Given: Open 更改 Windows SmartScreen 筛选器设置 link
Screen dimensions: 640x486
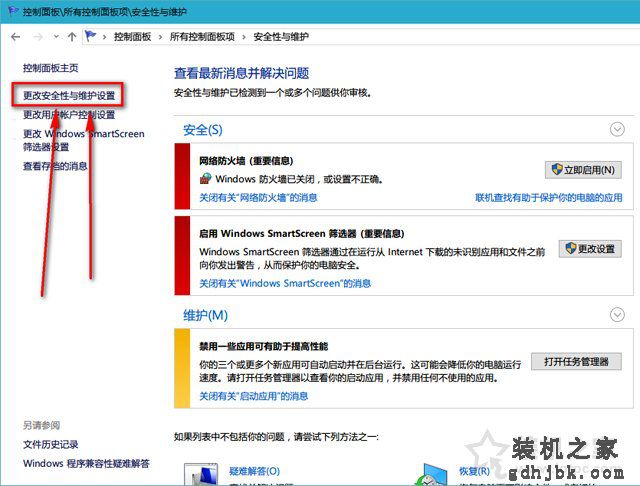Looking at the screenshot, I should [x=84, y=140].
